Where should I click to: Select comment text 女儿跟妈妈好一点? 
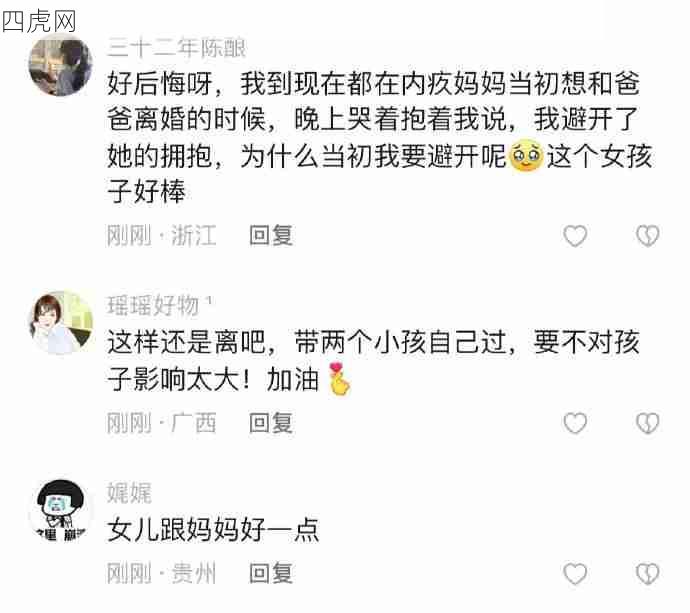point(213,530)
